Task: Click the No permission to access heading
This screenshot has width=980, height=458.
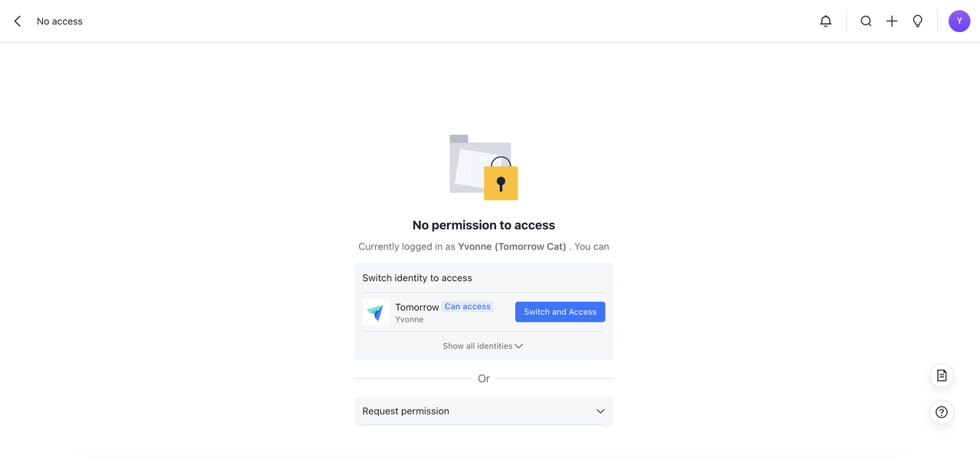Action: (x=483, y=225)
